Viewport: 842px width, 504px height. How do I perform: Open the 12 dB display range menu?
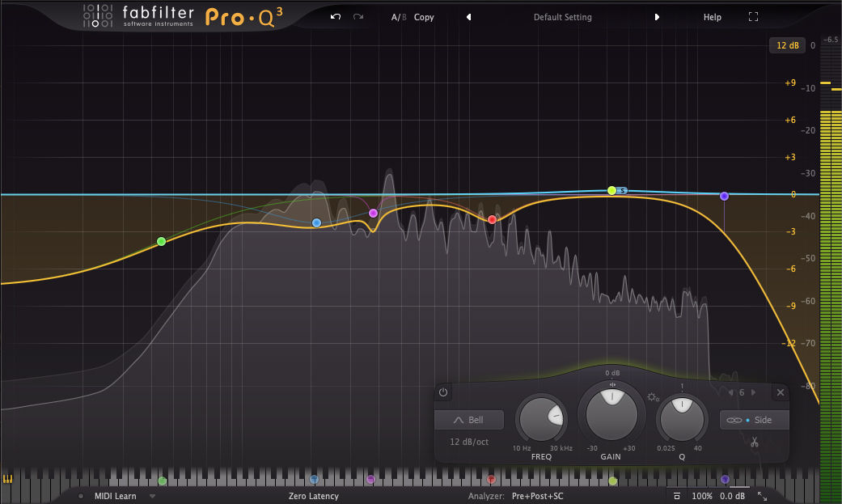click(x=787, y=45)
